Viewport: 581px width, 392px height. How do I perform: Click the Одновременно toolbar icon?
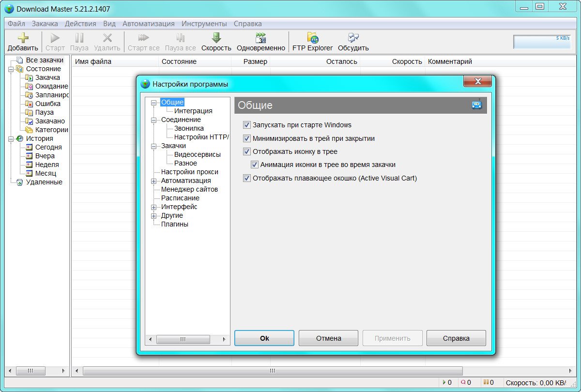pyautogui.click(x=261, y=42)
